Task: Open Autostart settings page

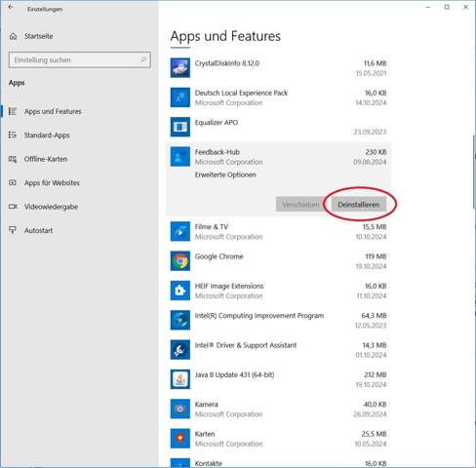Action: pos(38,230)
